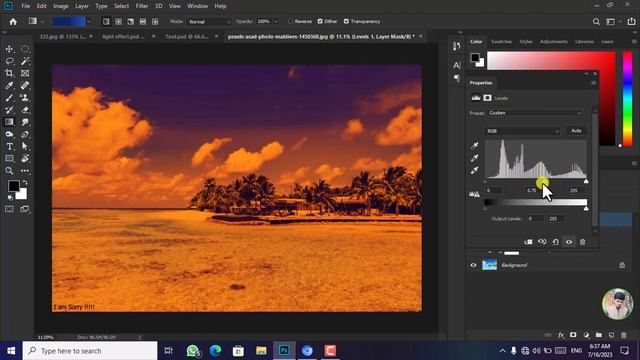
Task: Select the Gradient tool
Action: click(x=9, y=122)
